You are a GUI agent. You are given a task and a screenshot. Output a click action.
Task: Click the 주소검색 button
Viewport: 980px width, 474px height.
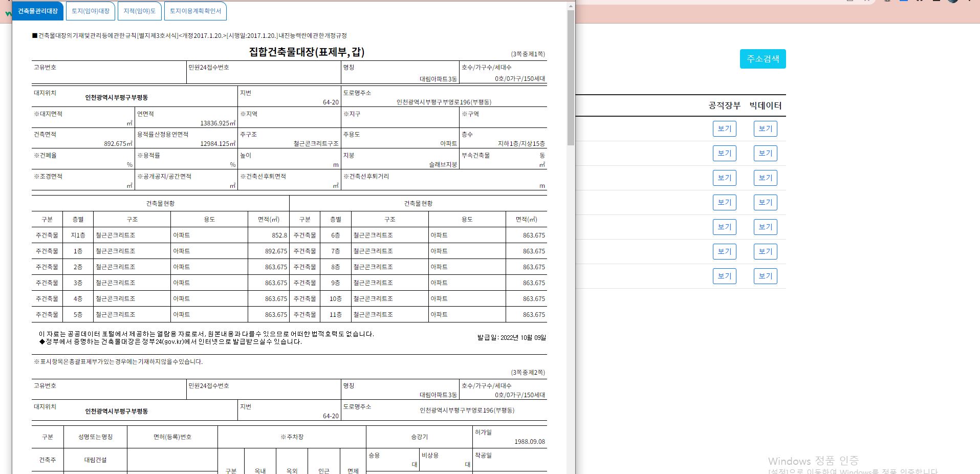point(763,59)
